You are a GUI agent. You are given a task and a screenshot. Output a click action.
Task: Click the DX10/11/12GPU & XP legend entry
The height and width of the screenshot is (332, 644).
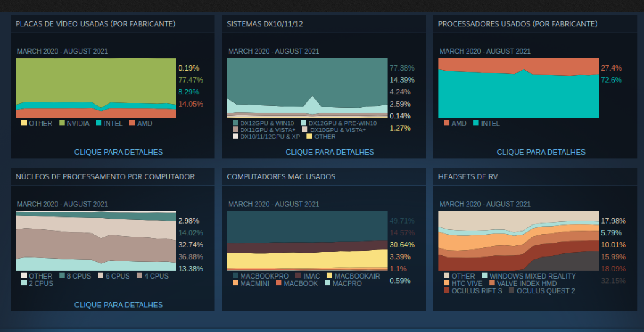[266, 136]
